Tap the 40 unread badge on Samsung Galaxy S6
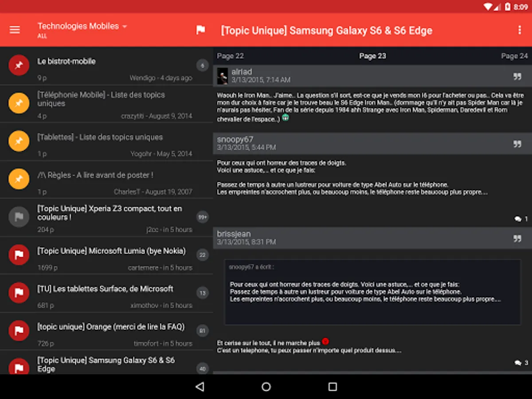This screenshot has width=532, height=399. [x=202, y=368]
